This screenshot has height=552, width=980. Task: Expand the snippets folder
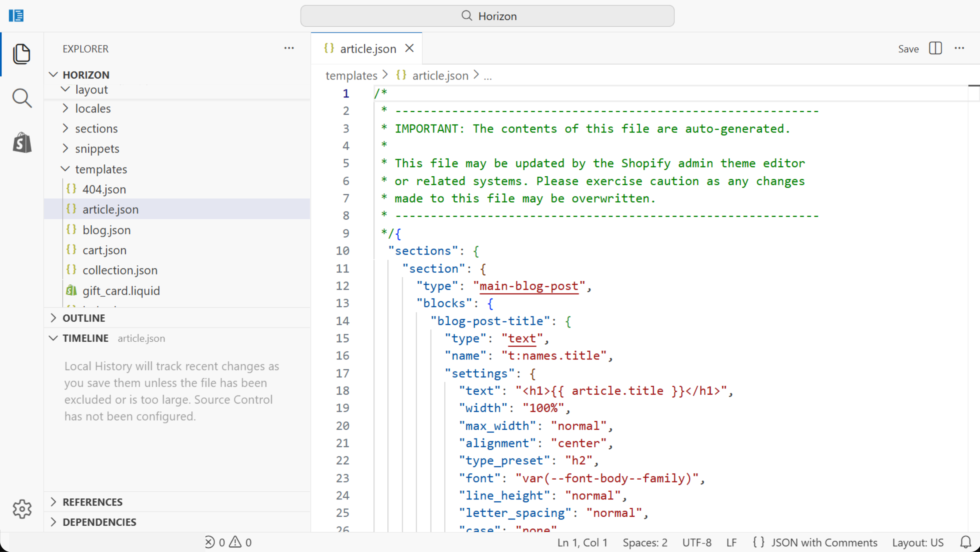pos(65,148)
